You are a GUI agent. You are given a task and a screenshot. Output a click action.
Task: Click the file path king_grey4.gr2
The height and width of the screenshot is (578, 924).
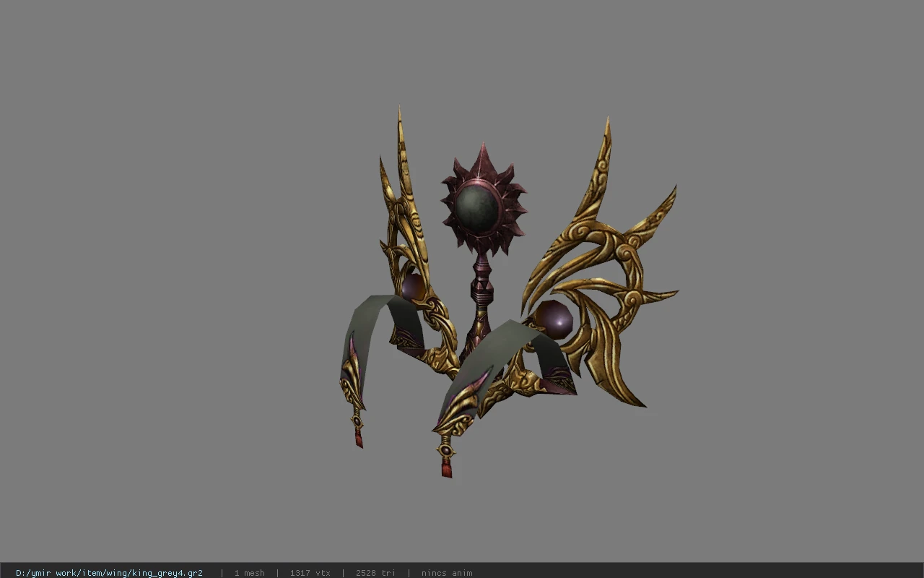109,573
